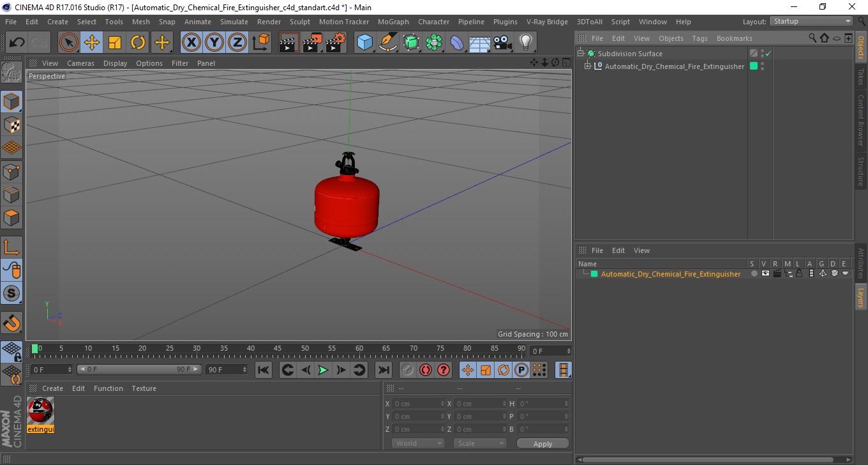Image resolution: width=868 pixels, height=465 pixels.
Task: Go to start of animation
Action: click(264, 370)
